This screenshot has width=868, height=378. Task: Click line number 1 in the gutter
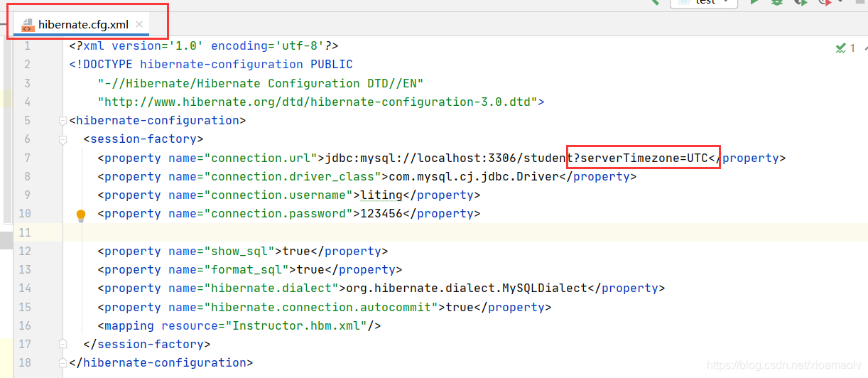28,46
